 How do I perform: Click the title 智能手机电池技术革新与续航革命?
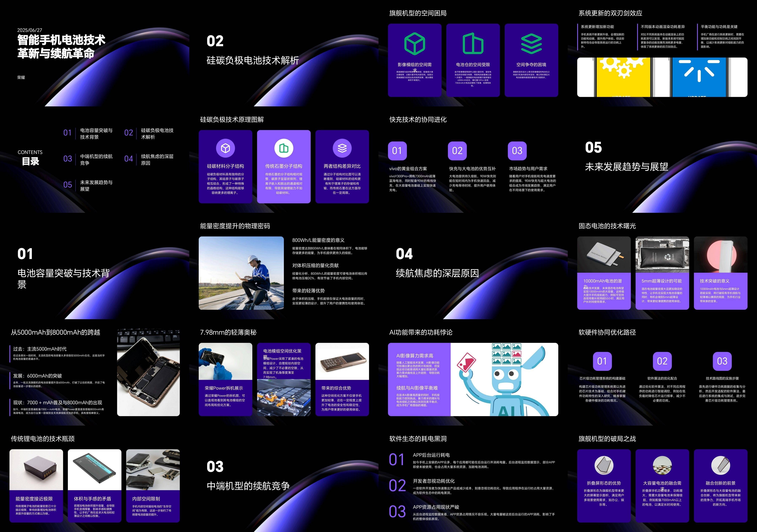61,46
